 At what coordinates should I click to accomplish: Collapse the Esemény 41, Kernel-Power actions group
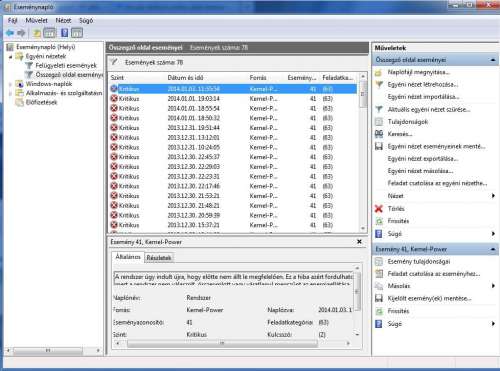(493, 249)
